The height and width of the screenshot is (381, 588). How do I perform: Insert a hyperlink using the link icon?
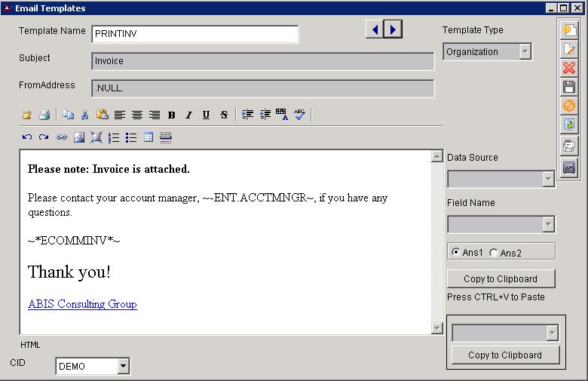pyautogui.click(x=62, y=137)
